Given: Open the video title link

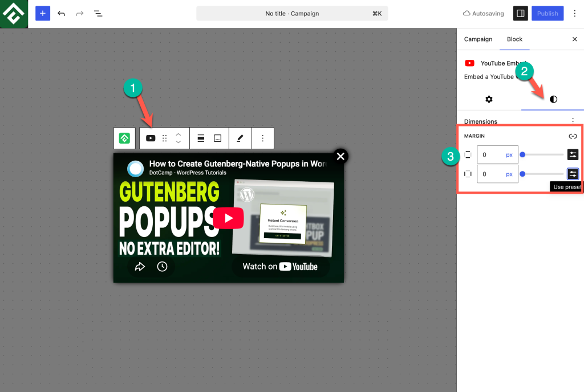Looking at the screenshot, I should (238, 164).
